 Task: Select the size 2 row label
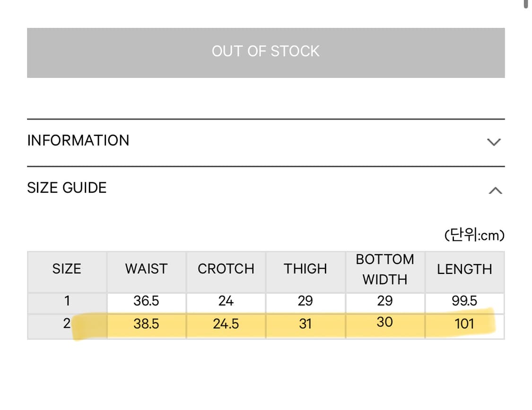click(67, 324)
